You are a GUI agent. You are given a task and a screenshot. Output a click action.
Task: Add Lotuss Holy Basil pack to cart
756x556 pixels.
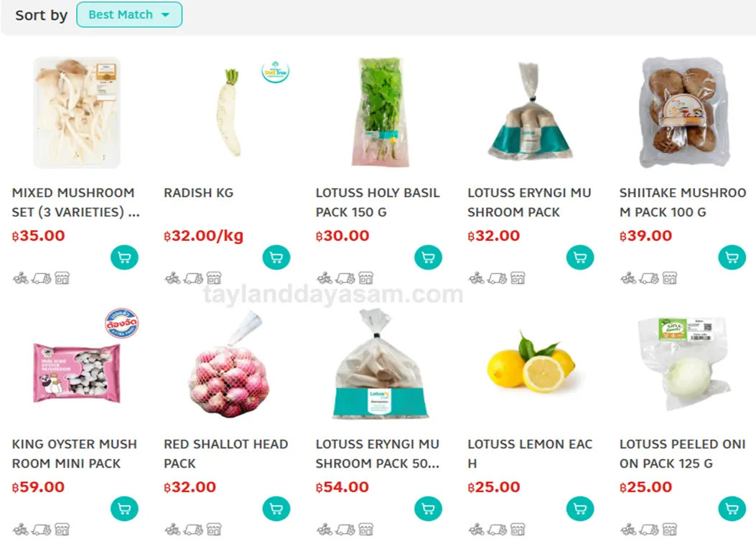pos(428,258)
